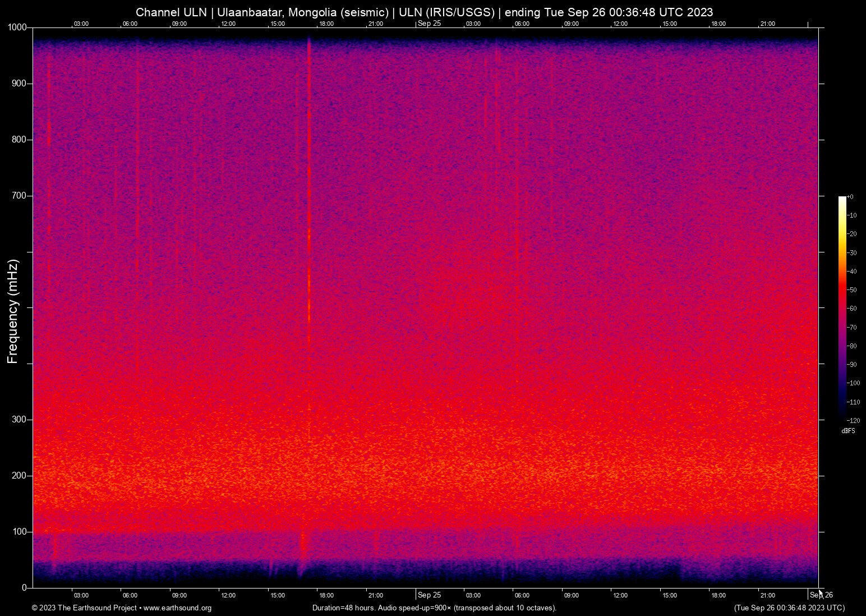Select the ending timestamp in footer

[789, 608]
